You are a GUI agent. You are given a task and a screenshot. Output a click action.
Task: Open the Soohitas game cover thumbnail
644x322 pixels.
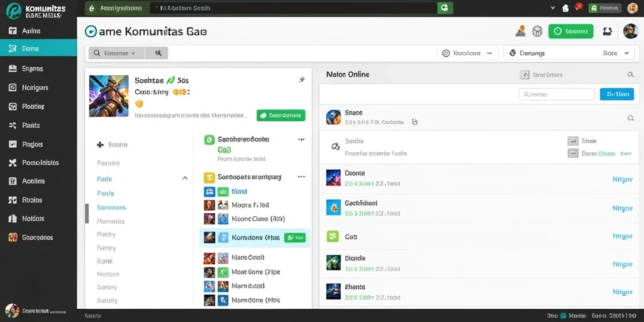109,96
